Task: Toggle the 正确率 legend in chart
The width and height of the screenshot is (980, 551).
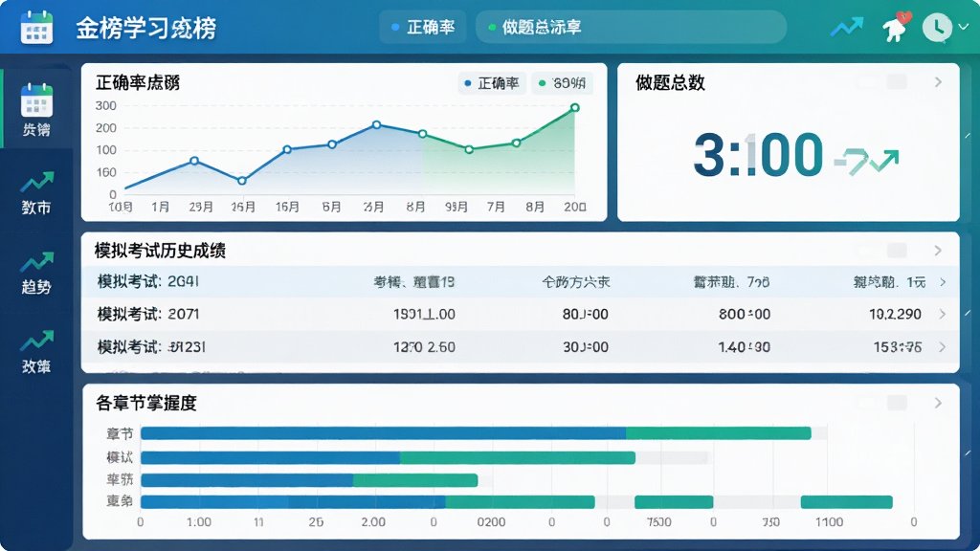Action: pos(492,83)
